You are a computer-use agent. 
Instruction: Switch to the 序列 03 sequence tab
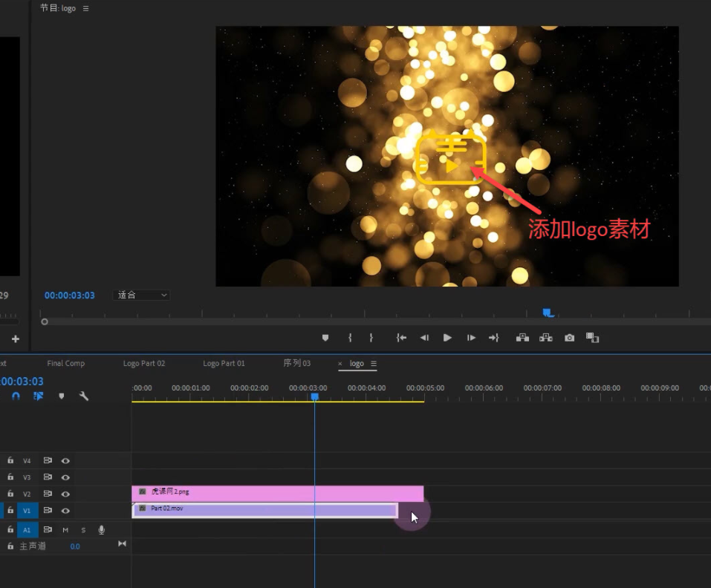coord(296,364)
